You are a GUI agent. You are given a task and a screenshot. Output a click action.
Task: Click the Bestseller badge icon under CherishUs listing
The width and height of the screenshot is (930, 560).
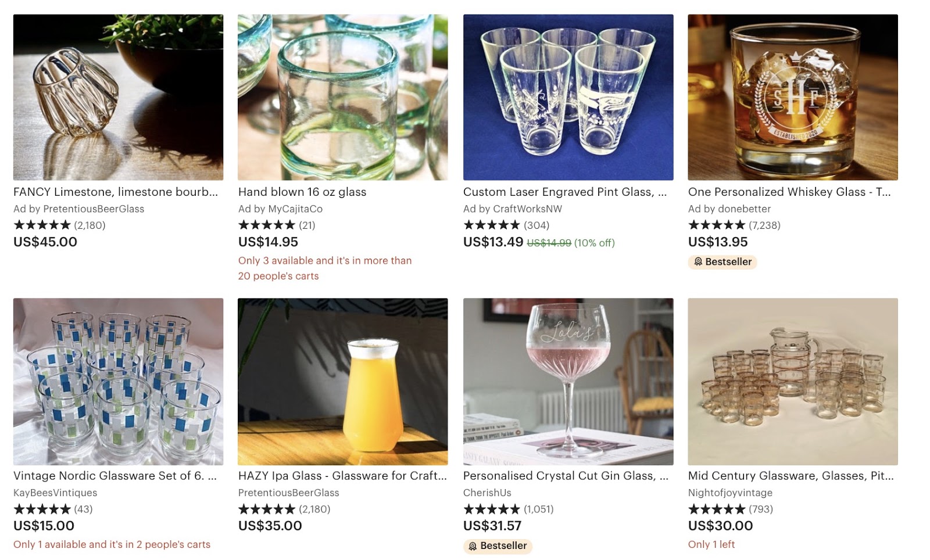473,546
